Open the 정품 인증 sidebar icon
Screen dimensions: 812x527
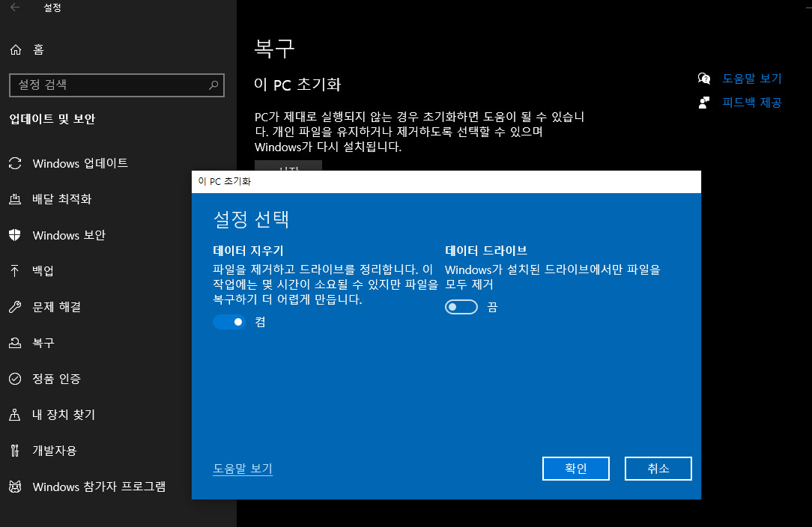point(15,379)
